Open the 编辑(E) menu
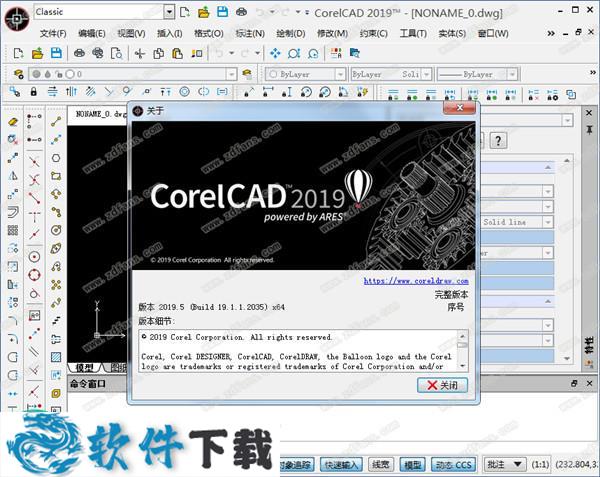Screen dimensions: 600x477 click(x=92, y=34)
